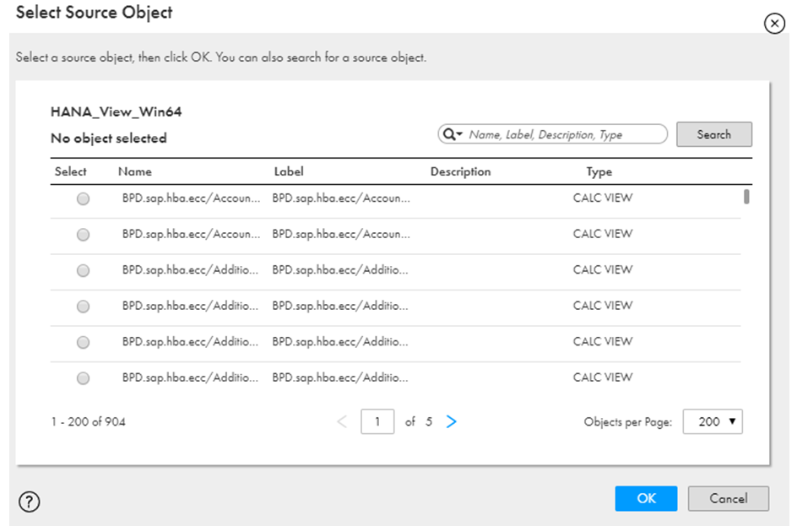Sort by the Name column header
The width and height of the screenshot is (797, 532).
135,172
